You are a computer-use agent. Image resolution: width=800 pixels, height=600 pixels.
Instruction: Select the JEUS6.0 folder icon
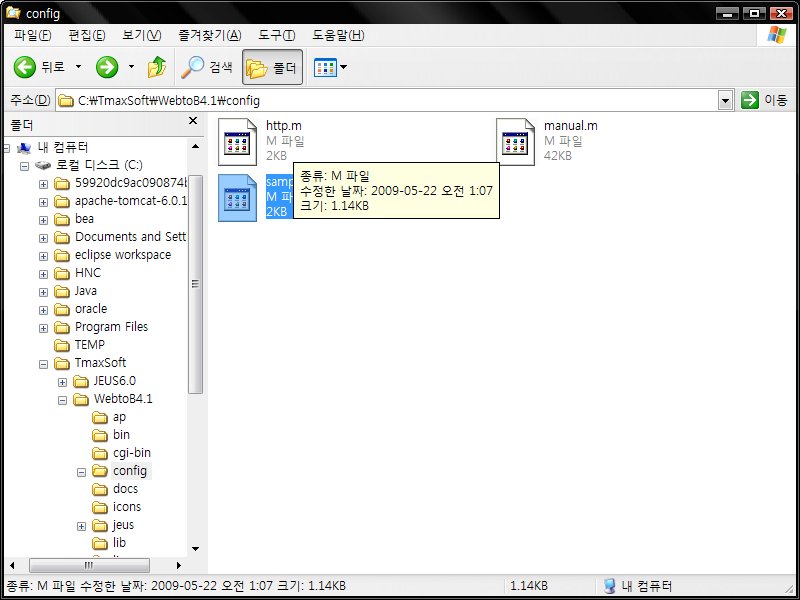pyautogui.click(x=81, y=381)
